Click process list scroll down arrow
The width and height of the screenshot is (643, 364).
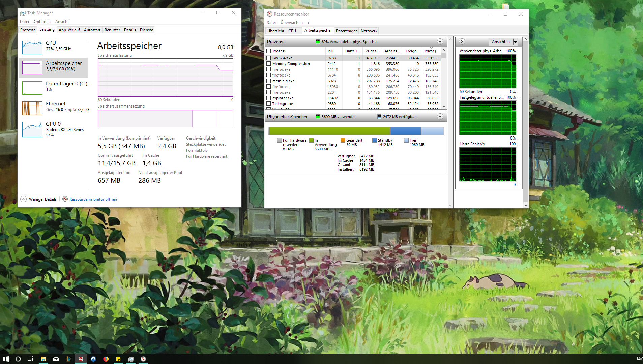coord(444,107)
